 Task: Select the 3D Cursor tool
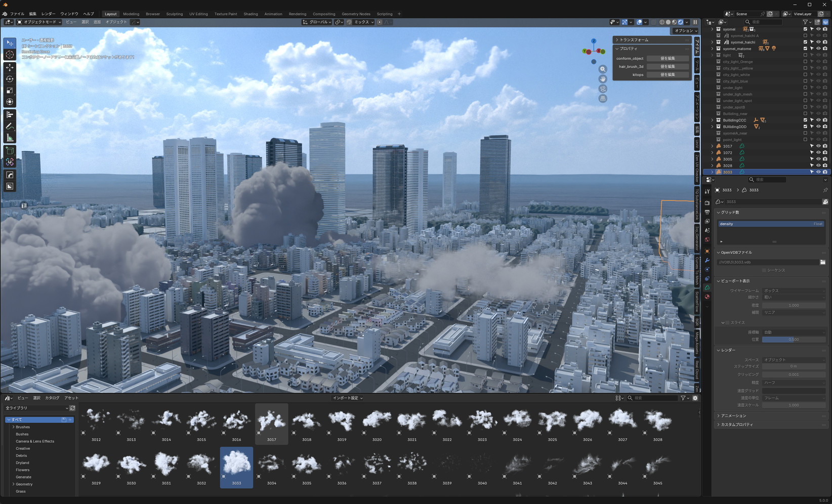tap(10, 55)
